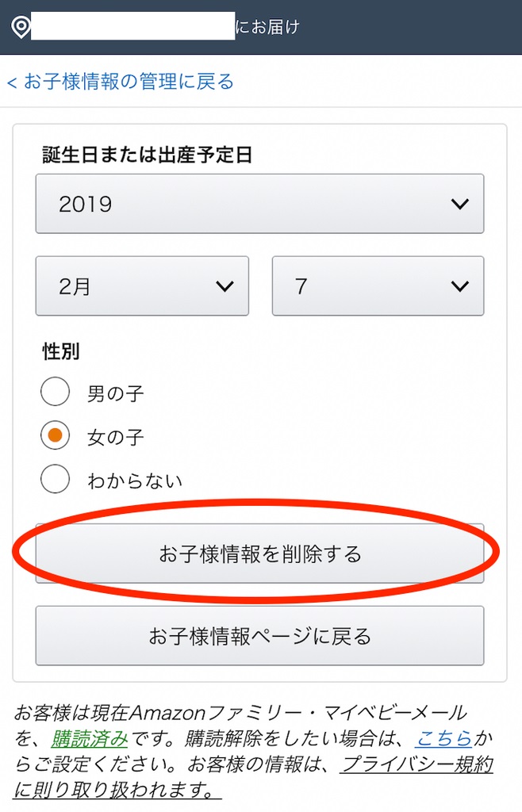Viewport: 522px width, 812px height.
Task: Click the 女の子 label text
Action: [116, 438]
